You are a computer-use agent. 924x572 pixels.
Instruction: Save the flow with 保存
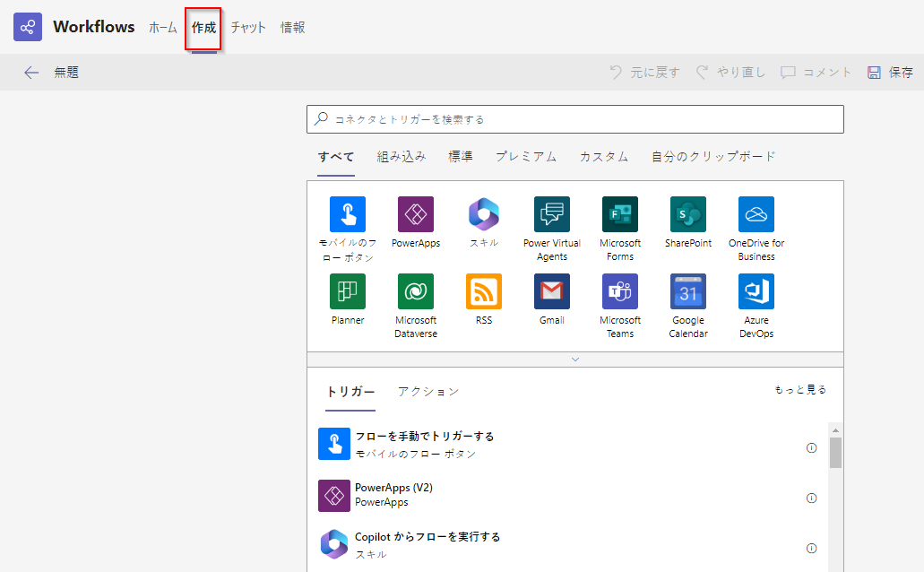[893, 73]
